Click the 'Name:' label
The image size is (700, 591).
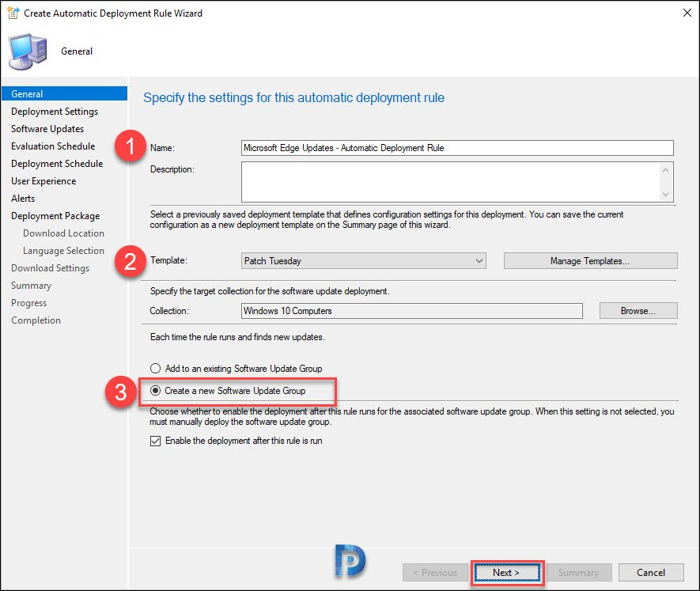(x=162, y=148)
